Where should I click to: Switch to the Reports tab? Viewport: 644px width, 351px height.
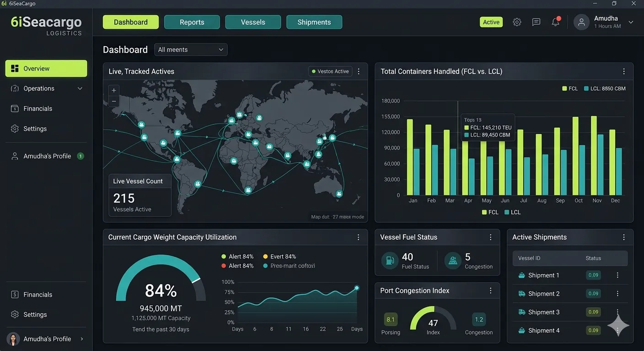[x=192, y=22]
